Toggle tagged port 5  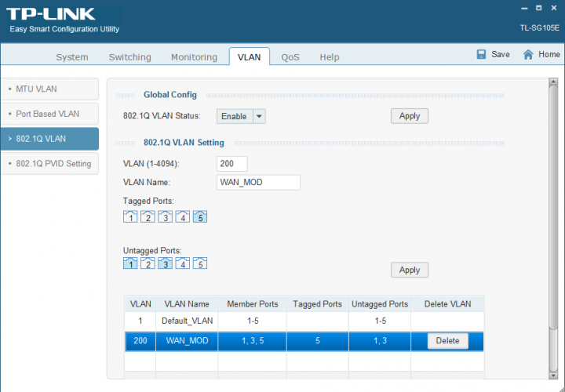click(x=200, y=216)
